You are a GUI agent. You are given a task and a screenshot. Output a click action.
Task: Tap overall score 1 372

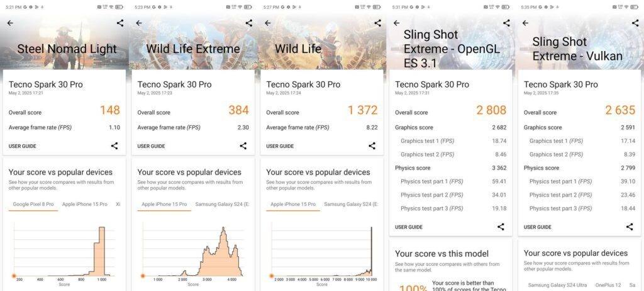pyautogui.click(x=363, y=110)
